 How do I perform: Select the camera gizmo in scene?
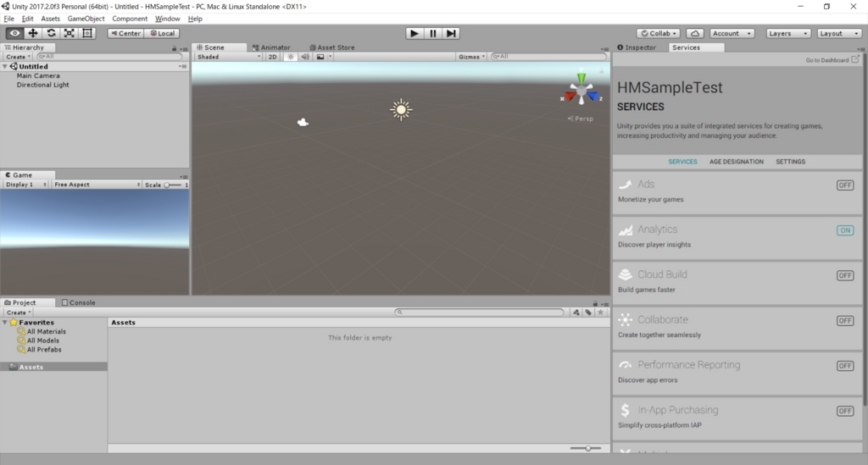[303, 122]
